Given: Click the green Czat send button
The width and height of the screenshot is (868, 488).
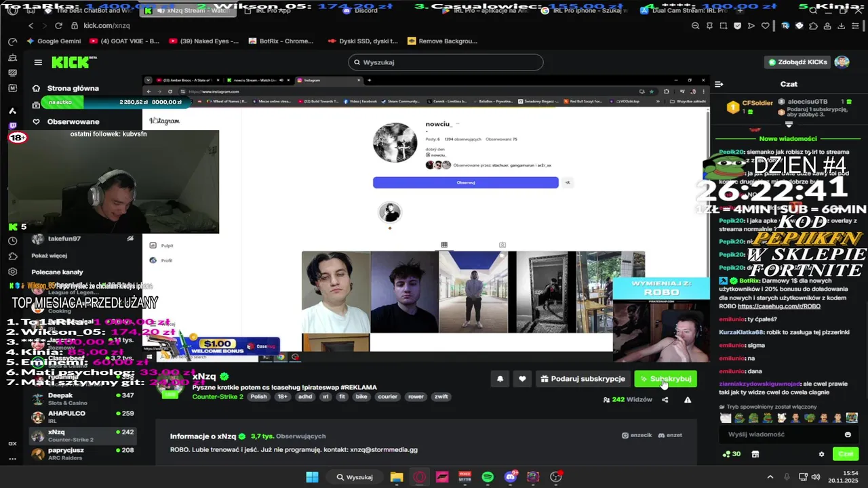Looking at the screenshot, I should [846, 454].
